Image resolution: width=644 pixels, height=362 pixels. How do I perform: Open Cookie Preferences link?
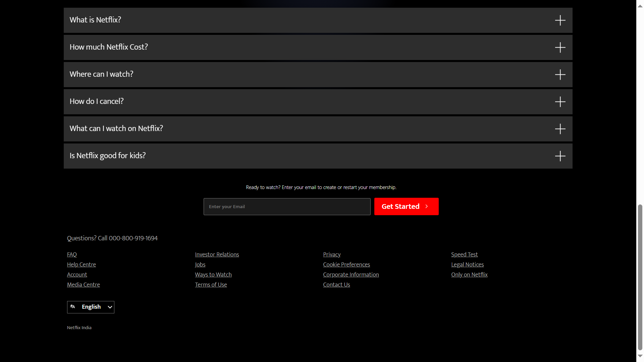tap(346, 264)
